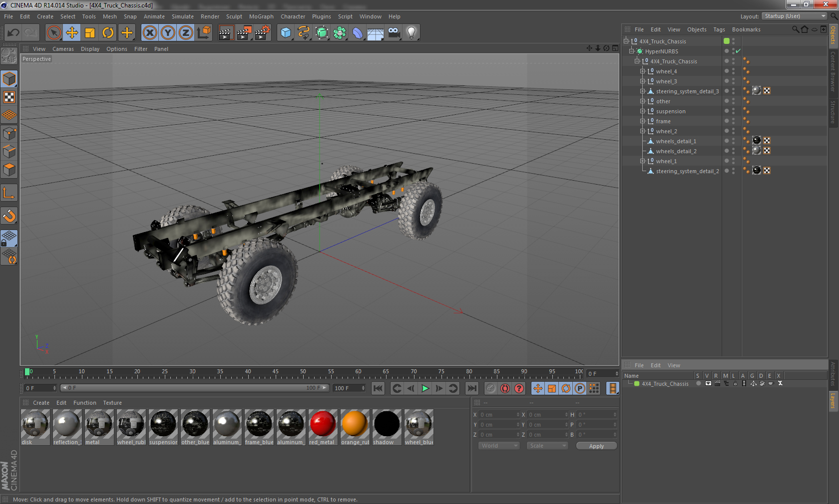Viewport: 839px width, 504px height.
Task: Open the HyperNURBS generator icon
Action: click(322, 33)
